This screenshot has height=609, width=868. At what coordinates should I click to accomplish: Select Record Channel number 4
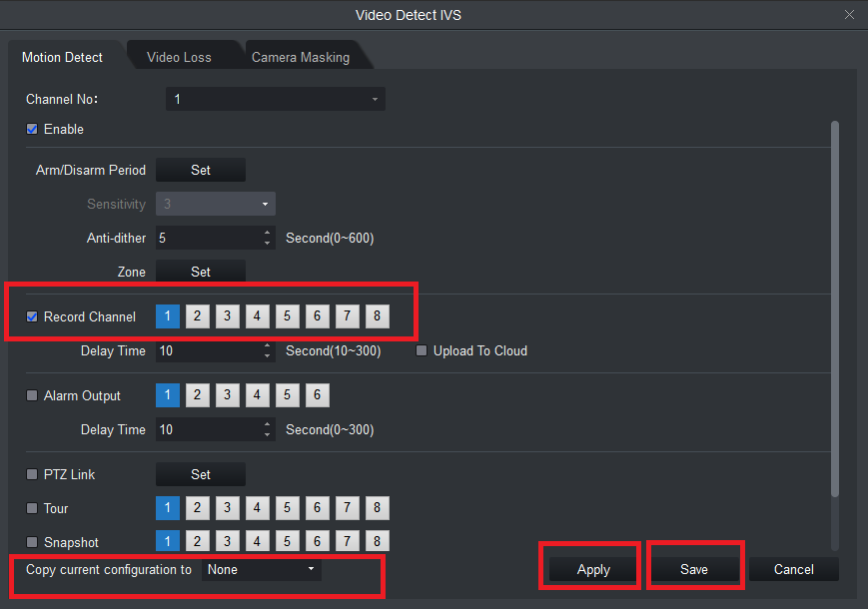click(x=258, y=316)
